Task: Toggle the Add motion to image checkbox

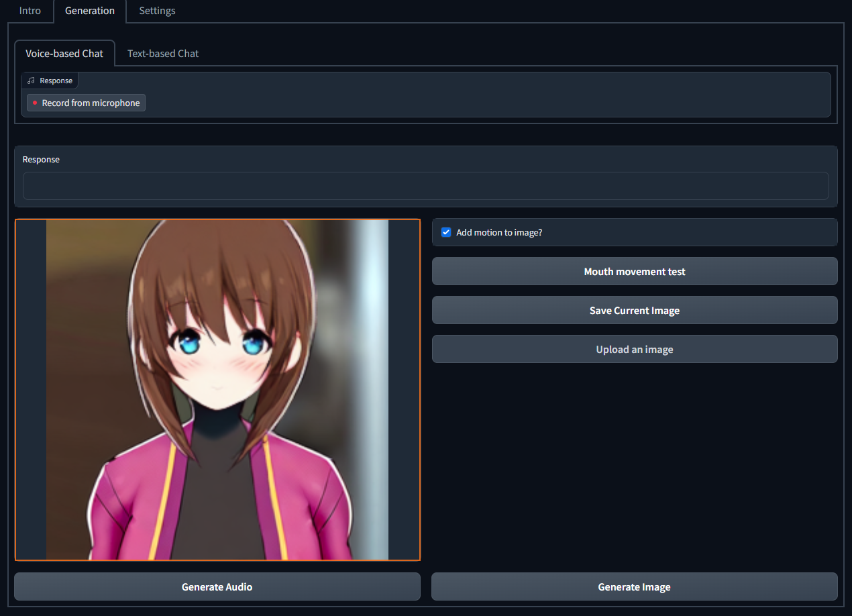Action: 446,232
